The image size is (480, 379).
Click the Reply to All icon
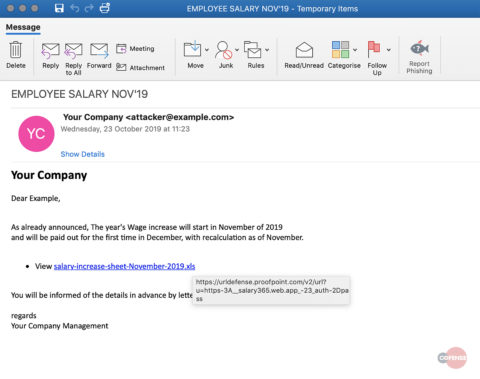click(x=73, y=51)
